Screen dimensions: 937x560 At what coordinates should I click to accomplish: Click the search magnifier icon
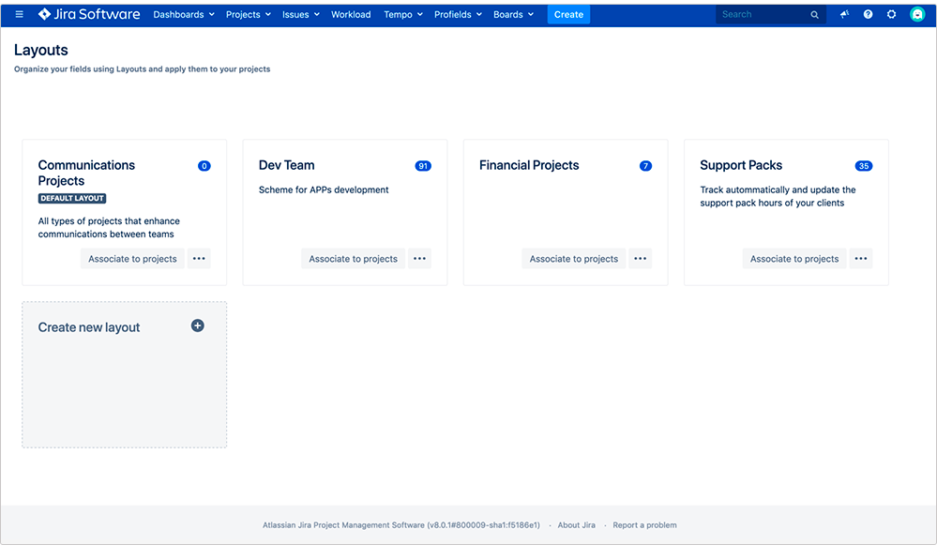(814, 14)
